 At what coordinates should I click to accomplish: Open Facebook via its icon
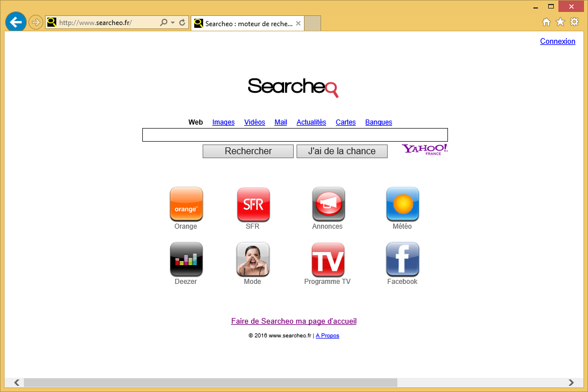402,259
